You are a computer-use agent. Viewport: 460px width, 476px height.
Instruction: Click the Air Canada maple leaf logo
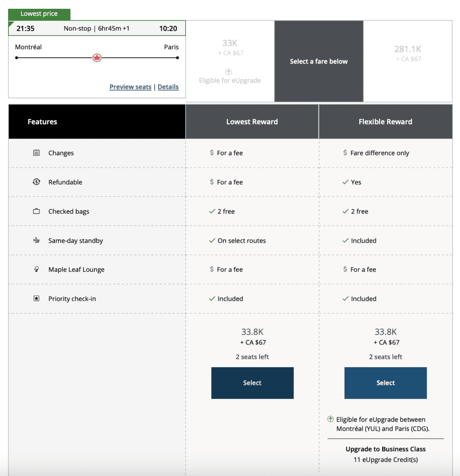(97, 58)
